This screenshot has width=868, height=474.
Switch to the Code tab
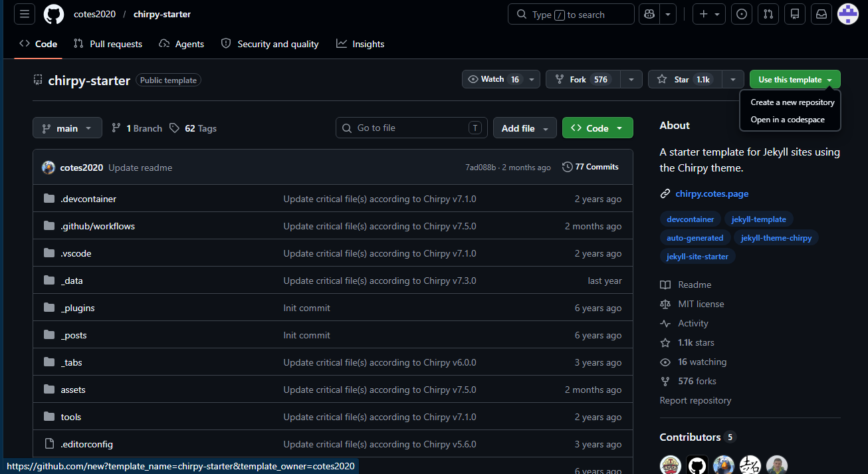click(39, 44)
